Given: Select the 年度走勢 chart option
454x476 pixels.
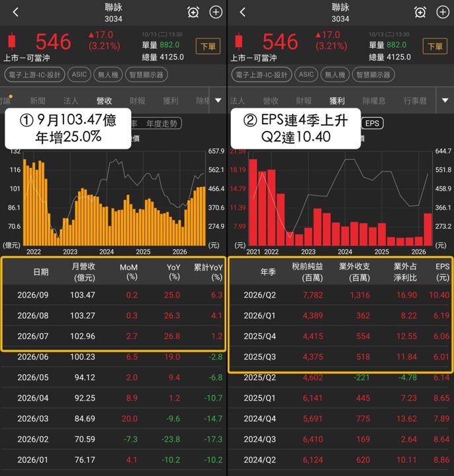Looking at the screenshot, I should pyautogui.click(x=161, y=124).
